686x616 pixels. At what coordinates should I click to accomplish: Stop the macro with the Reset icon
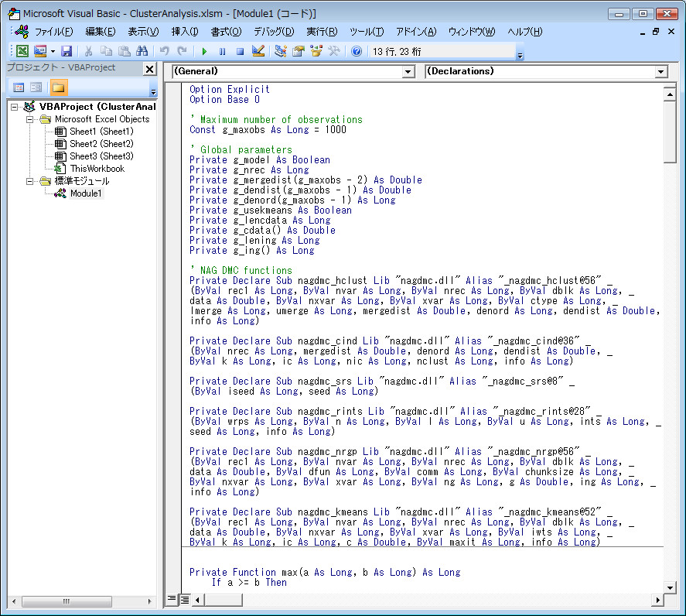(x=238, y=51)
